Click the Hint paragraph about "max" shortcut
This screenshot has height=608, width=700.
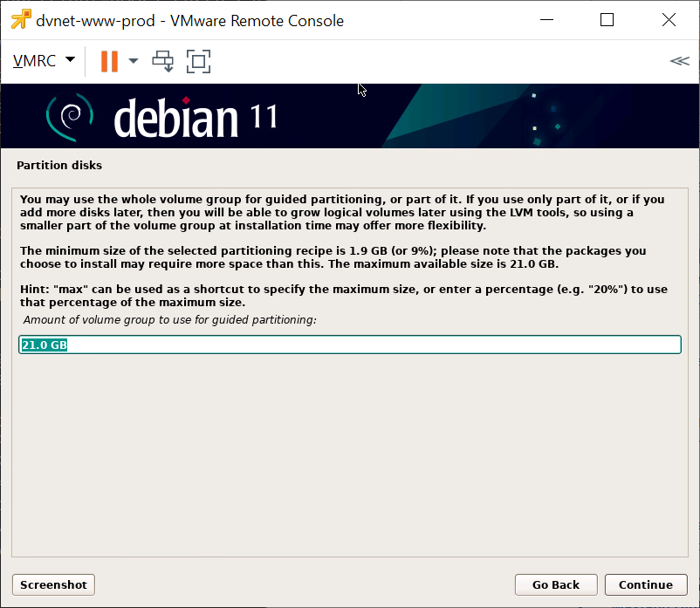(x=342, y=295)
